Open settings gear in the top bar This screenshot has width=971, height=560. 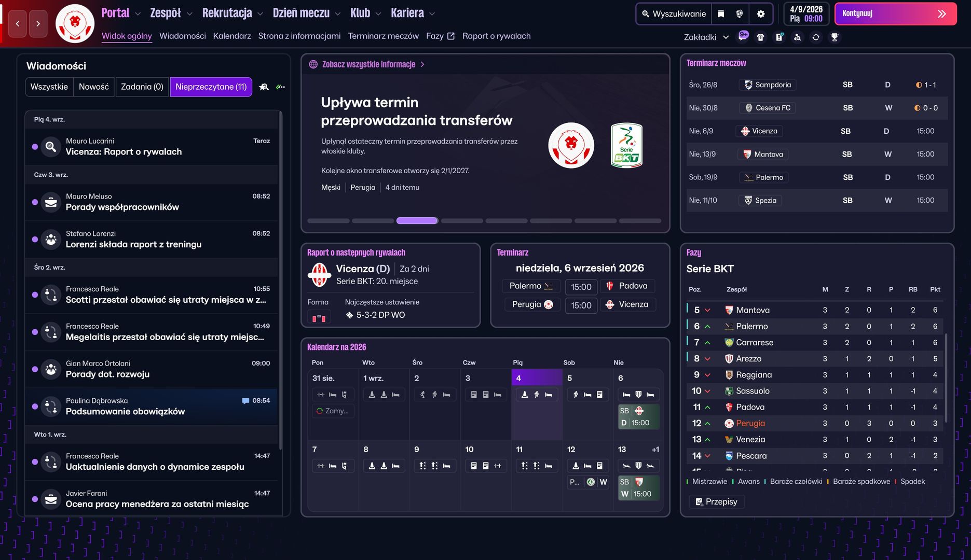(x=761, y=14)
